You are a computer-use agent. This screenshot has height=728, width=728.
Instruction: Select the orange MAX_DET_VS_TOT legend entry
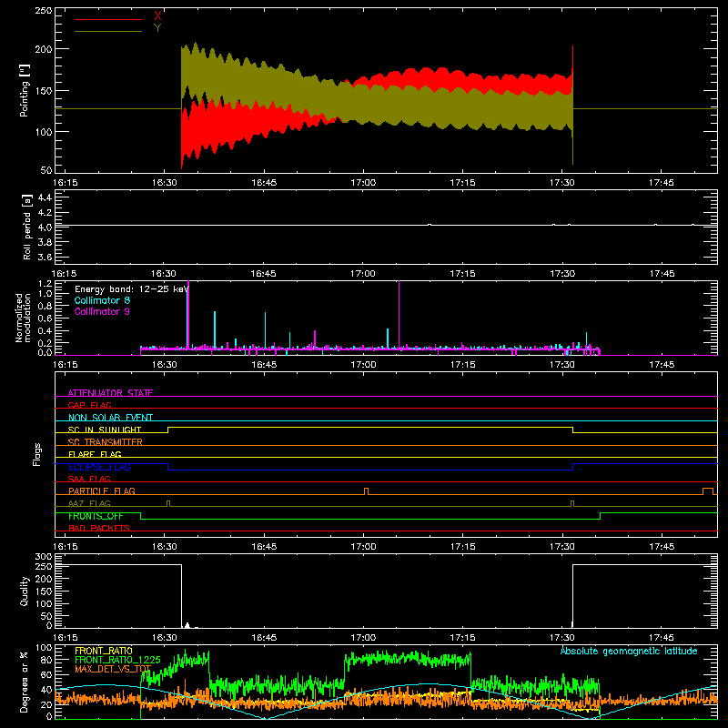[x=113, y=669]
